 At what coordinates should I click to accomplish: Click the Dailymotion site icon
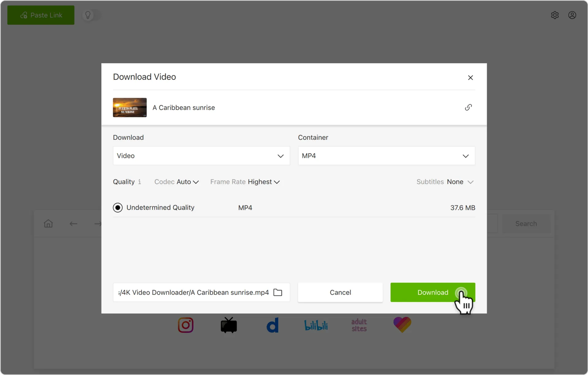pos(272,325)
